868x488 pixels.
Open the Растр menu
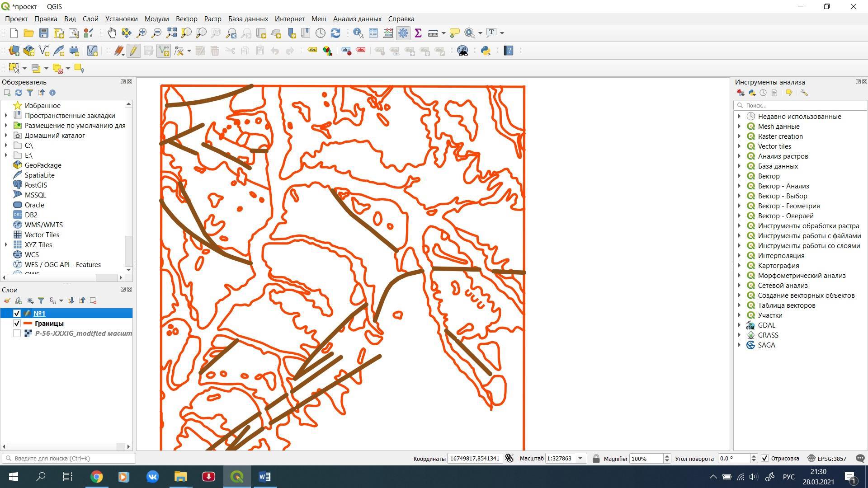click(x=212, y=19)
